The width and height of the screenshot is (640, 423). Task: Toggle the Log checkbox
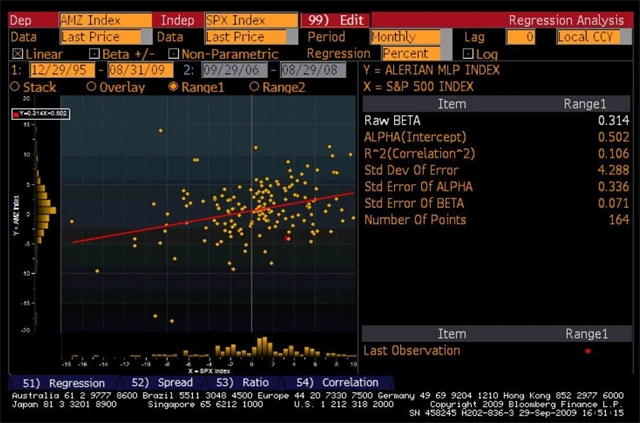[468, 54]
